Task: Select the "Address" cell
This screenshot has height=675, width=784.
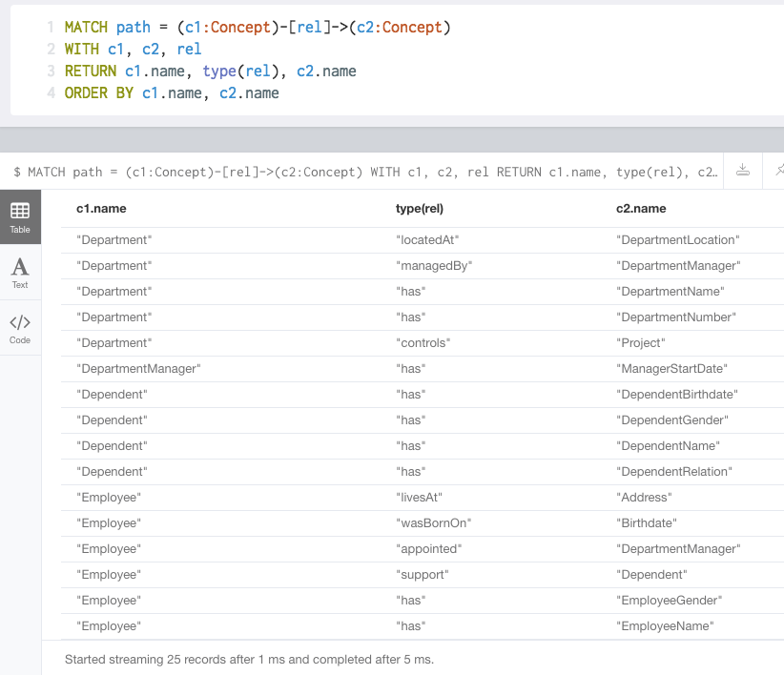Action: 644,497
